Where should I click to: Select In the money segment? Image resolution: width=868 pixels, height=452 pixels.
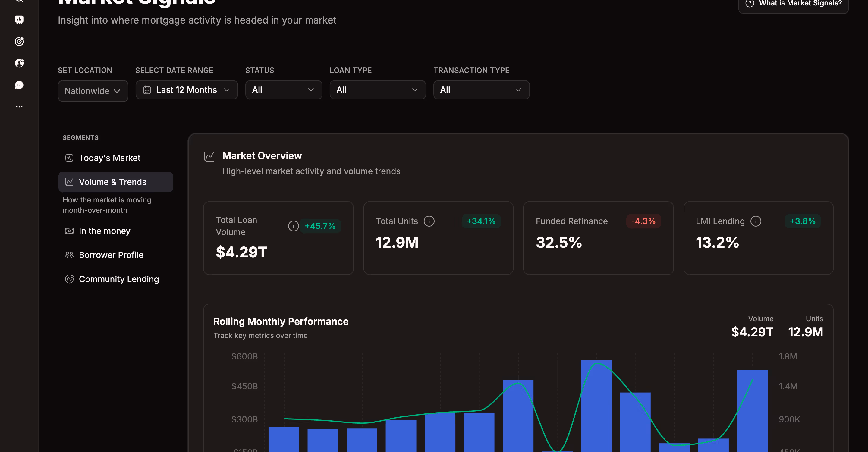[115, 231]
